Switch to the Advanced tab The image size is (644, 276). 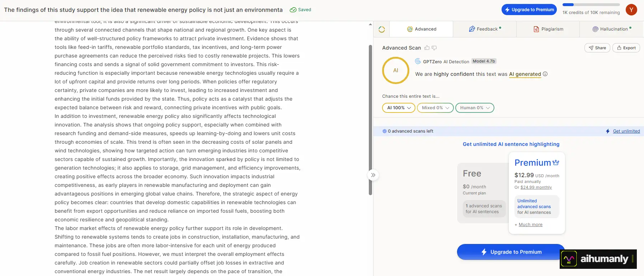[422, 29]
